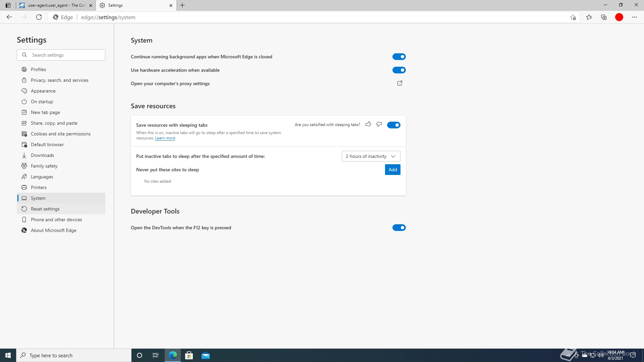Refresh the page with reload icon
The height and width of the screenshot is (362, 644).
point(39,17)
